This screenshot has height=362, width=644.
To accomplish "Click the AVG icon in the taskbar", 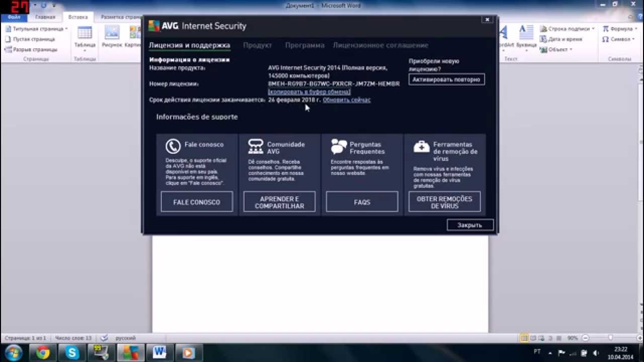I will pyautogui.click(x=130, y=353).
